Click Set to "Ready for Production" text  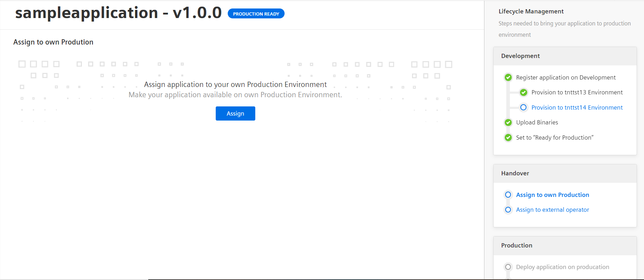coord(555,138)
